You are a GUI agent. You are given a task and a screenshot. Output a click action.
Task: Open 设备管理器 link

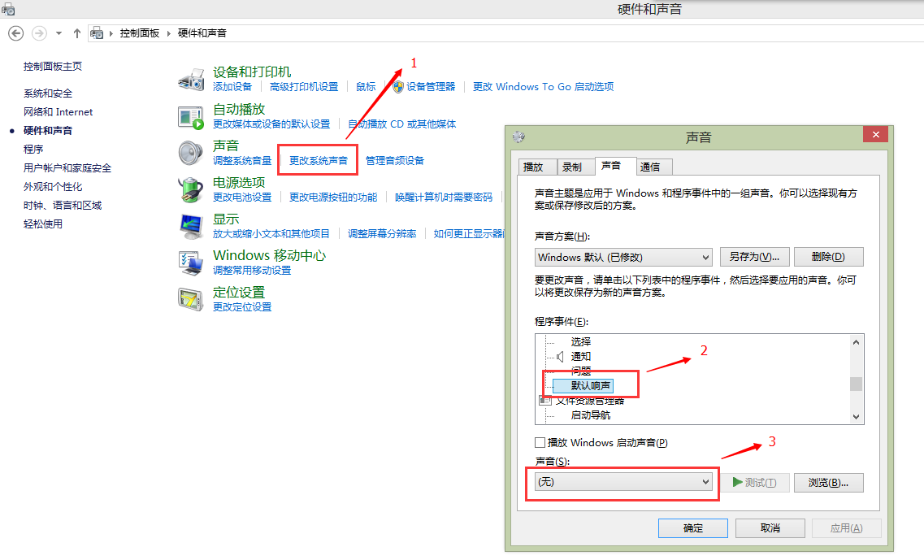point(431,87)
